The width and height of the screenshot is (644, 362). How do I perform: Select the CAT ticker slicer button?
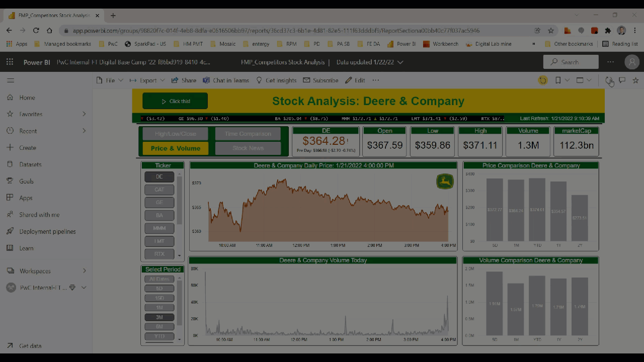pos(159,190)
